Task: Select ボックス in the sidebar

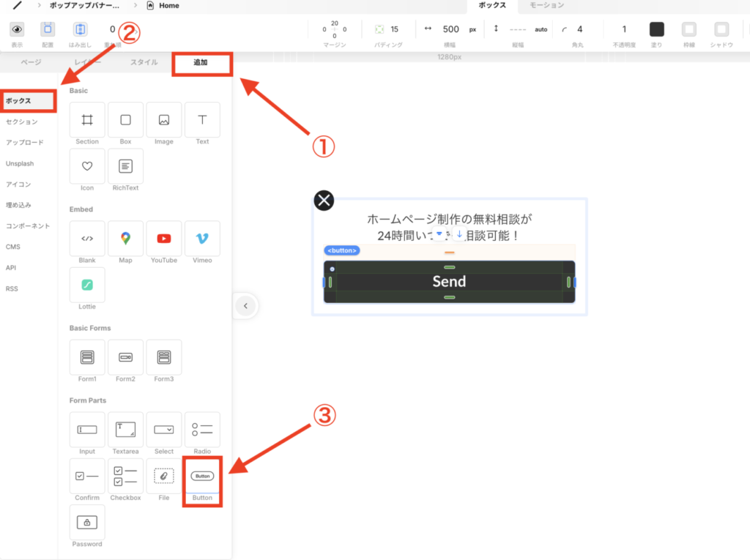Action: point(28,101)
